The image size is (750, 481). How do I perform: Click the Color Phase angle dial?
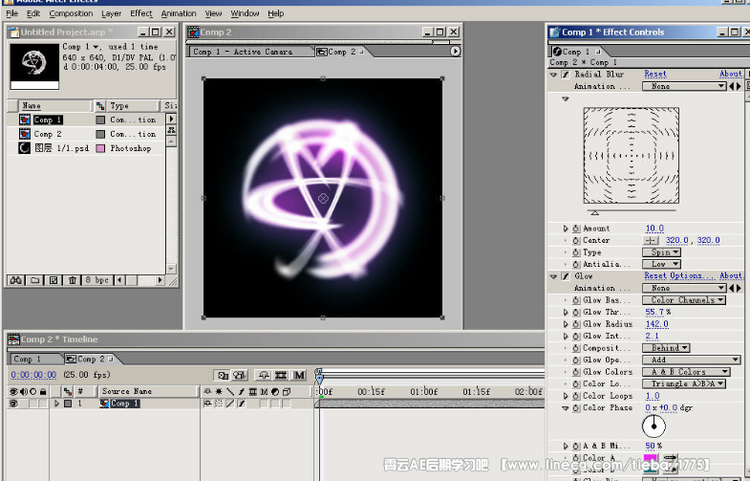[x=653, y=426]
